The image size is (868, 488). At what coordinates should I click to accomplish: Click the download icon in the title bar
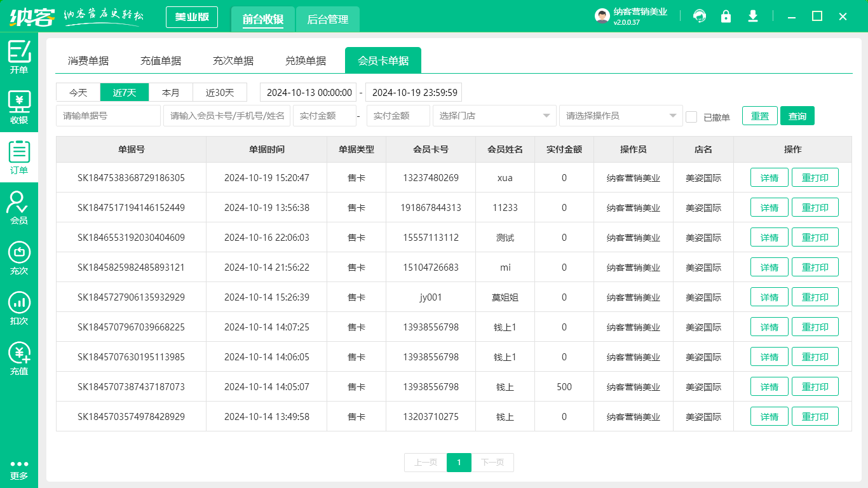(x=752, y=17)
